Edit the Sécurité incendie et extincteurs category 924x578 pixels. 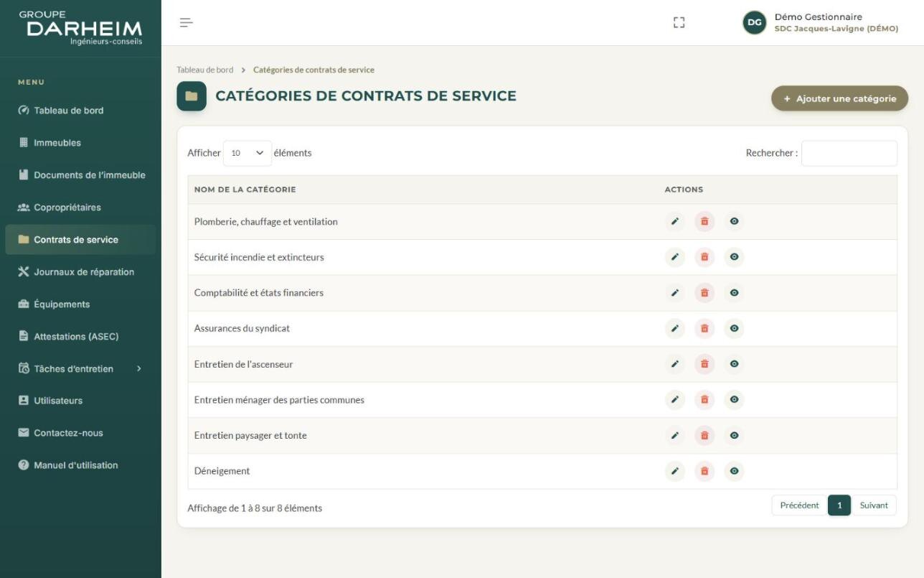[x=675, y=257]
